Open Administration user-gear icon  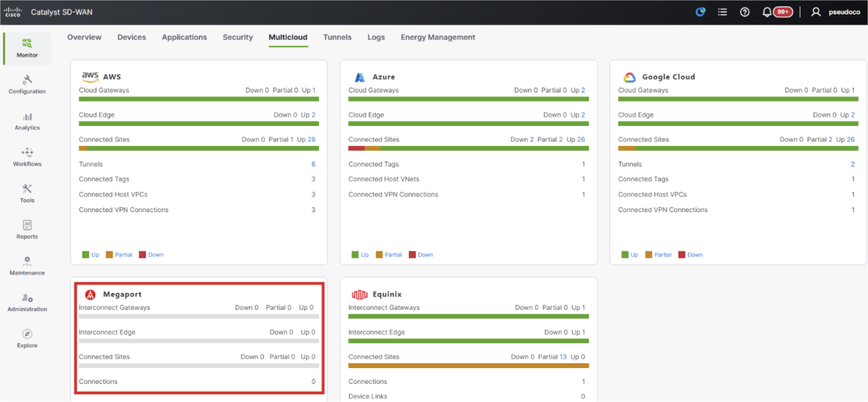[x=27, y=298]
